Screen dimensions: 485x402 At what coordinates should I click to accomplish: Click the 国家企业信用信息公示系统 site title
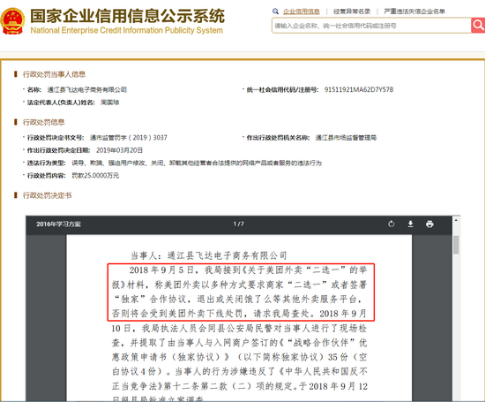coord(128,16)
